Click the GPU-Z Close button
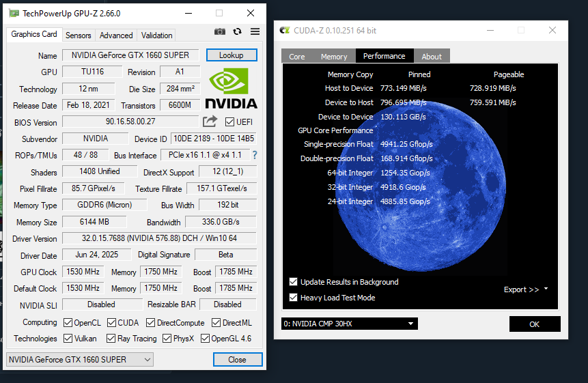The width and height of the screenshot is (588, 383). click(238, 360)
